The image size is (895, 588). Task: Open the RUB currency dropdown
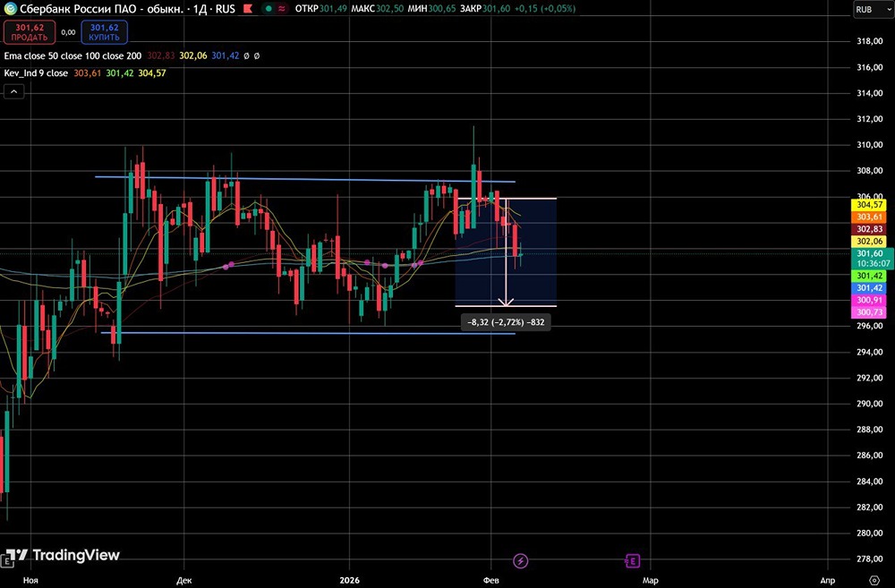[873, 9]
